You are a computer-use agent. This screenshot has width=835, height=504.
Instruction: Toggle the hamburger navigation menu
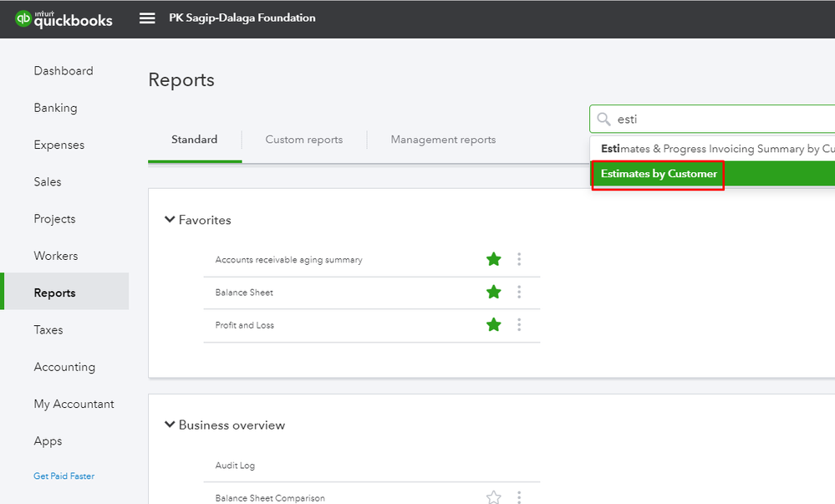147,18
